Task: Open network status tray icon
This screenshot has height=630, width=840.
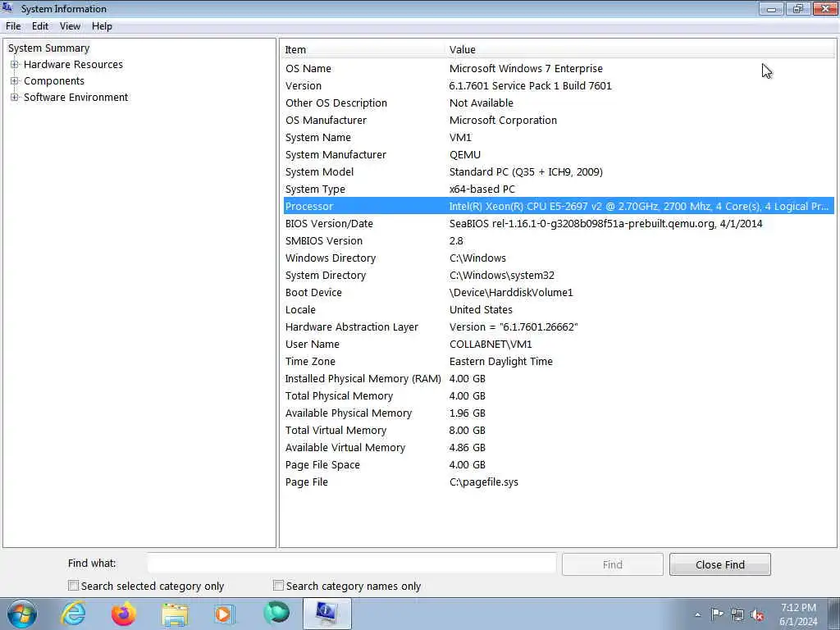Action: coord(737,615)
